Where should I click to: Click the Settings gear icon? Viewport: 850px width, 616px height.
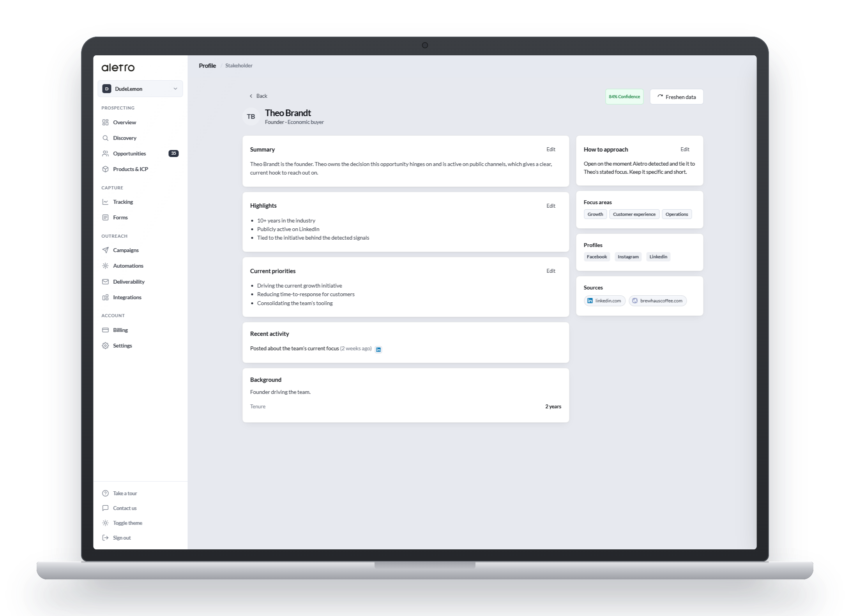[105, 346]
